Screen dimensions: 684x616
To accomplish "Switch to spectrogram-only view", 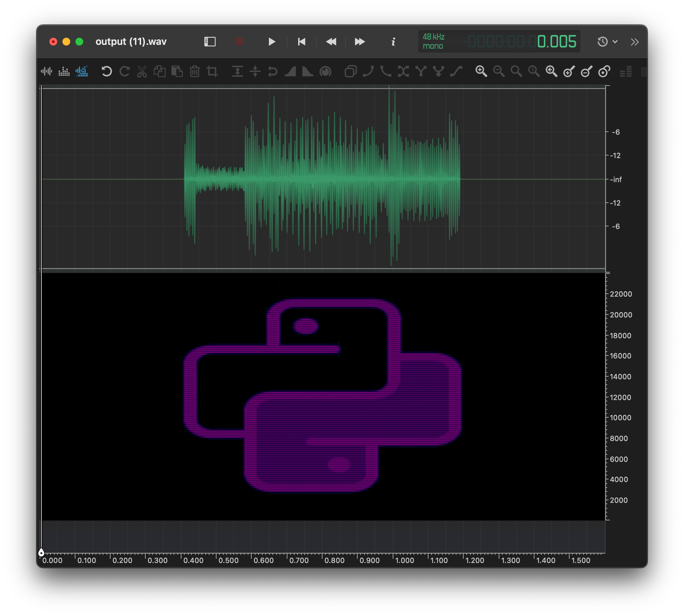I will point(64,72).
